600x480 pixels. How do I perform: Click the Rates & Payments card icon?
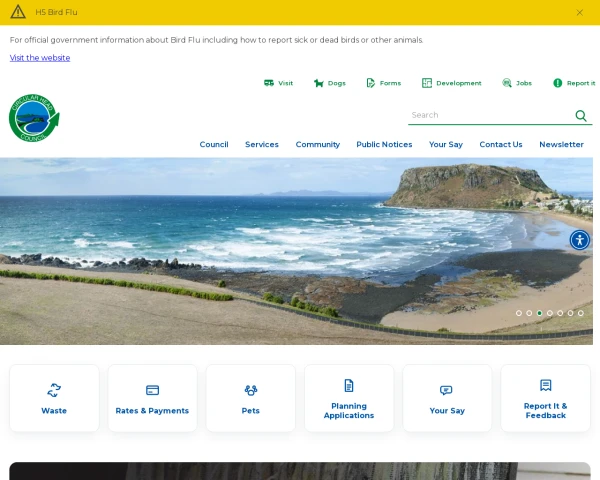(152, 390)
